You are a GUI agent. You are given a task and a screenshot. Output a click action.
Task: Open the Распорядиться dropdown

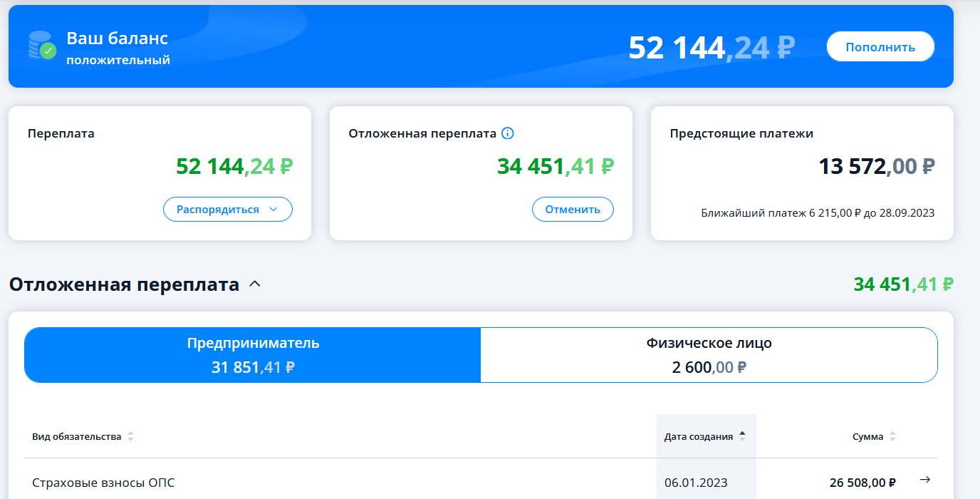228,210
